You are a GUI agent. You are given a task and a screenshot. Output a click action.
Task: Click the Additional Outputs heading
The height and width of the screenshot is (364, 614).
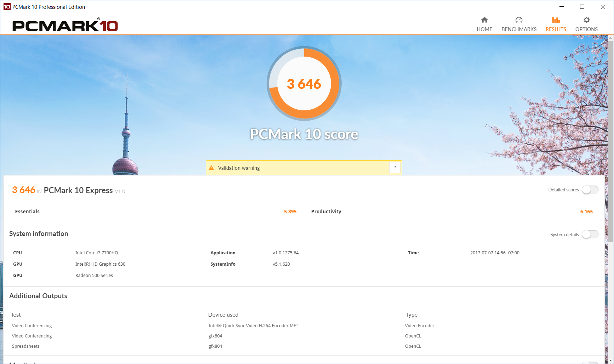point(38,296)
